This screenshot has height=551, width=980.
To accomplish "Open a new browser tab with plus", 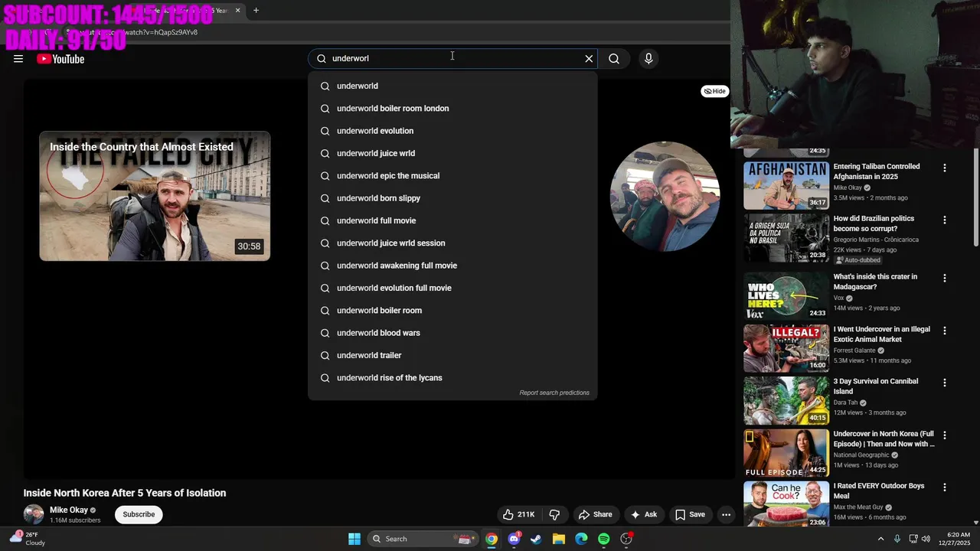I will pos(256,11).
